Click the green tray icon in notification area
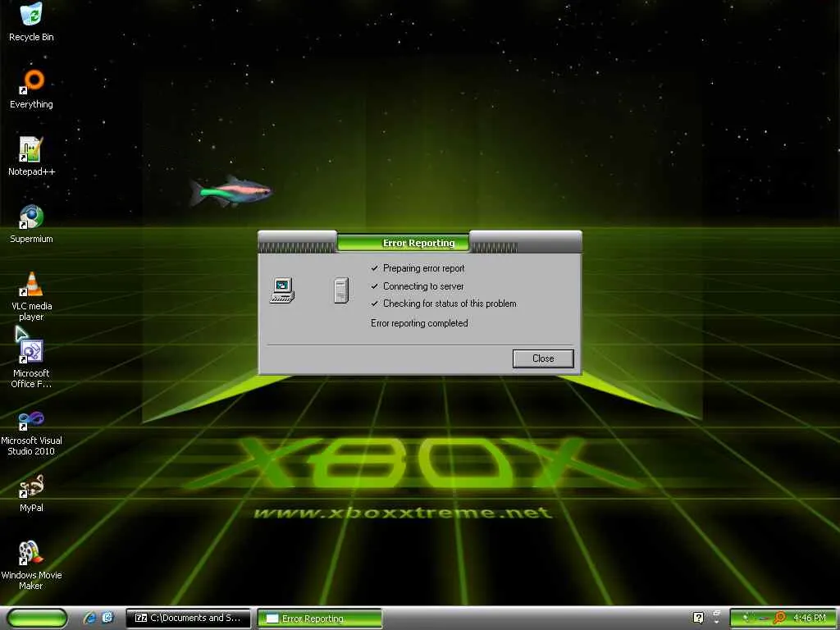840x630 pixels. click(x=746, y=618)
